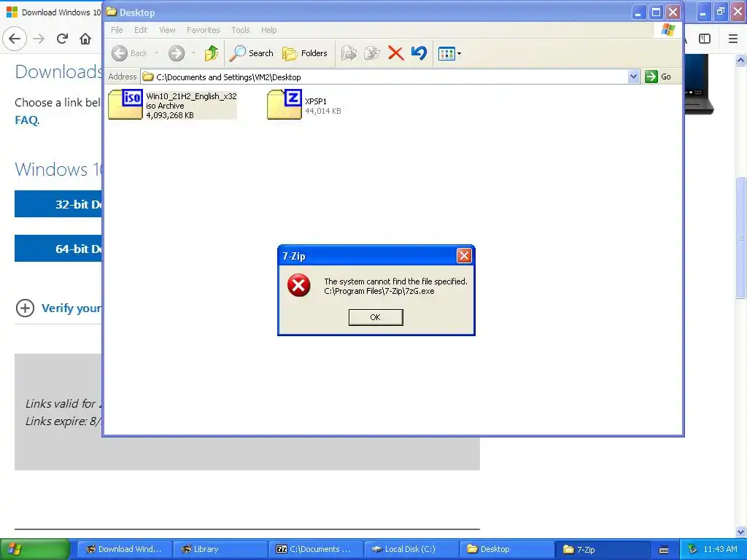Go Back in Desktop explorer window
The image size is (747, 560).
tap(129, 53)
